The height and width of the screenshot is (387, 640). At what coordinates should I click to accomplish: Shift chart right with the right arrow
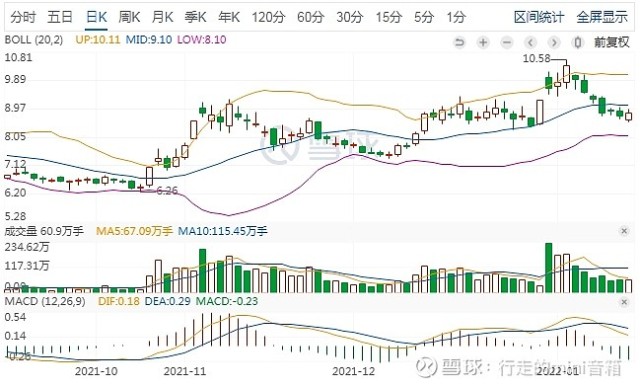pyautogui.click(x=554, y=42)
